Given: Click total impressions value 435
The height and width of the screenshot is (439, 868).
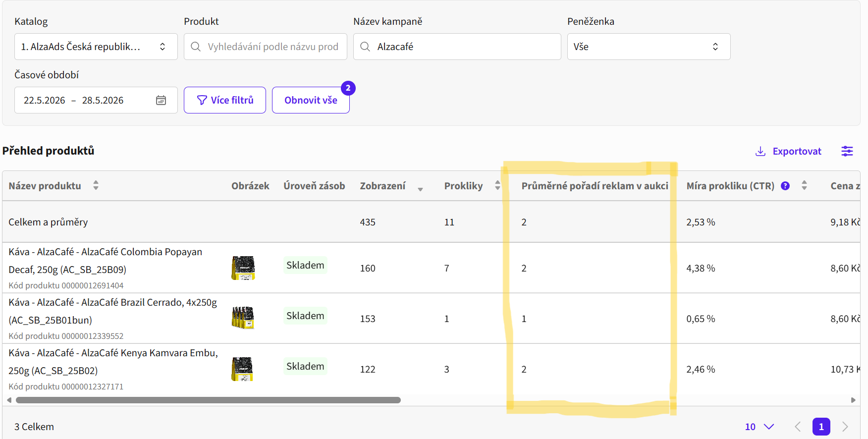Looking at the screenshot, I should click(x=368, y=222).
